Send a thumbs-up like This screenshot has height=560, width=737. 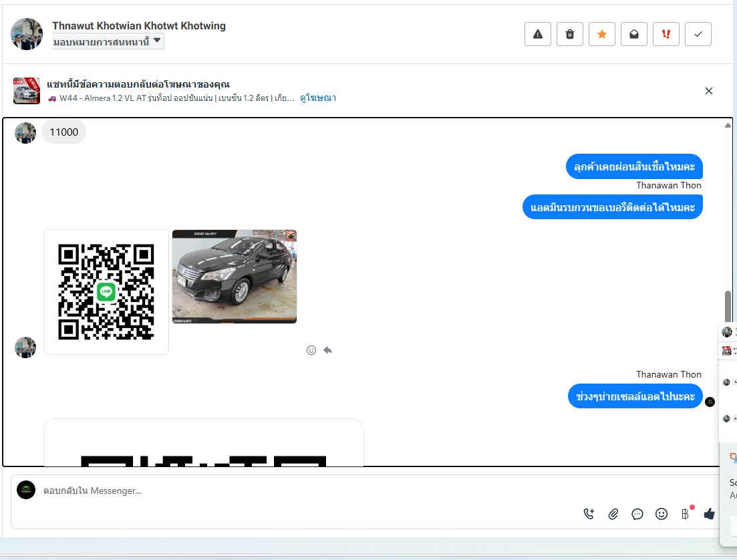pos(709,514)
